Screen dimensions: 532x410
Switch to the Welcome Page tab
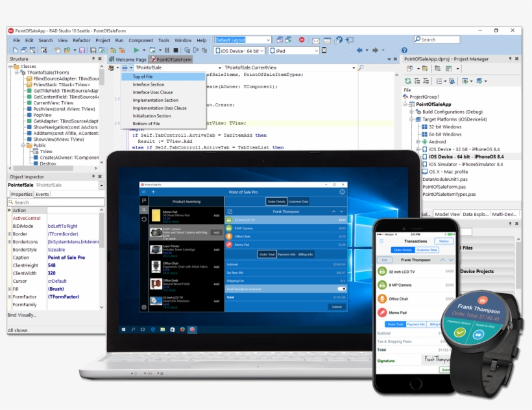point(130,59)
